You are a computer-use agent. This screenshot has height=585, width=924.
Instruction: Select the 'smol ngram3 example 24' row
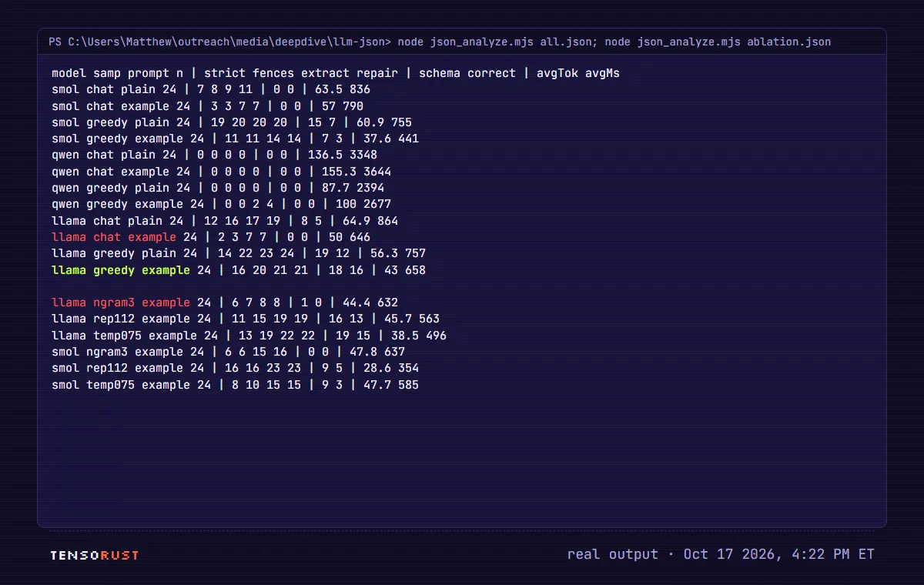(x=229, y=352)
